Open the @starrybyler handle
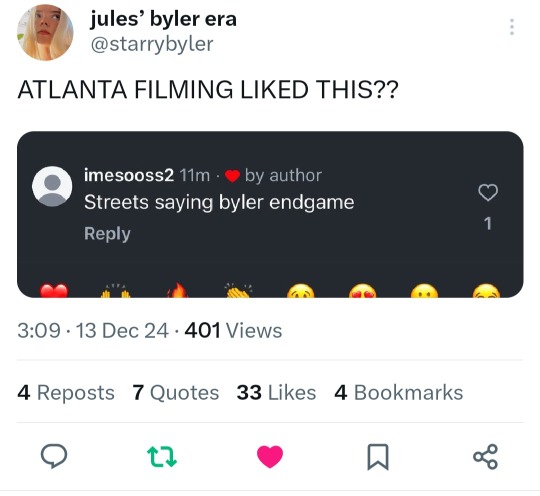The image size is (540, 496). [152, 44]
